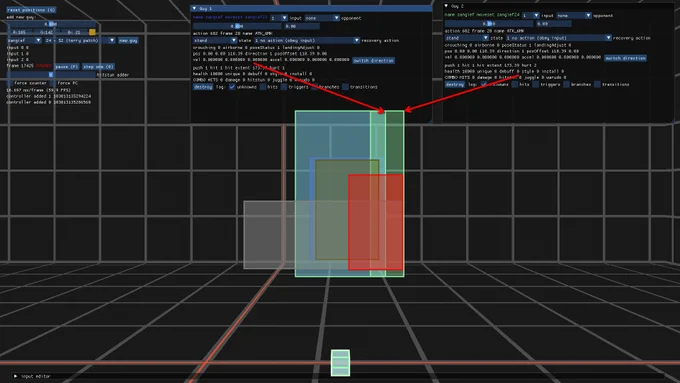Enable branches log in Guy 2
Screen dimensions: 680x383
pyautogui.click(x=566, y=84)
